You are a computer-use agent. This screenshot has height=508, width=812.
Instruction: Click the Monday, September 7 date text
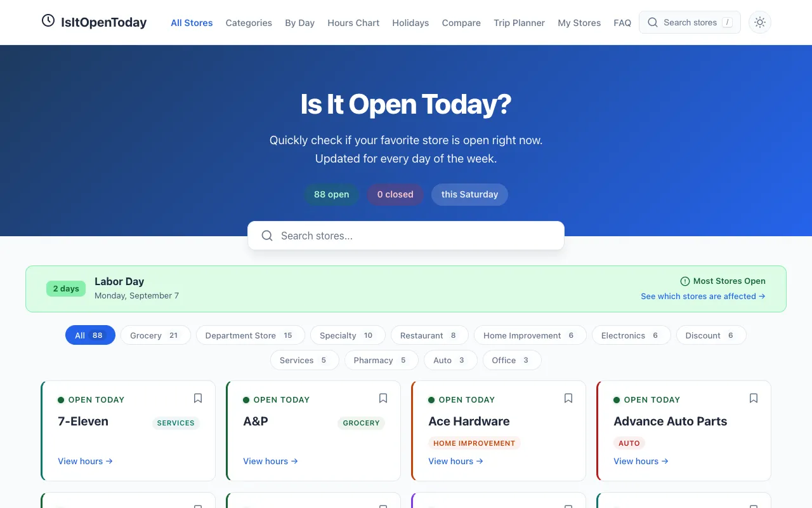click(x=136, y=296)
